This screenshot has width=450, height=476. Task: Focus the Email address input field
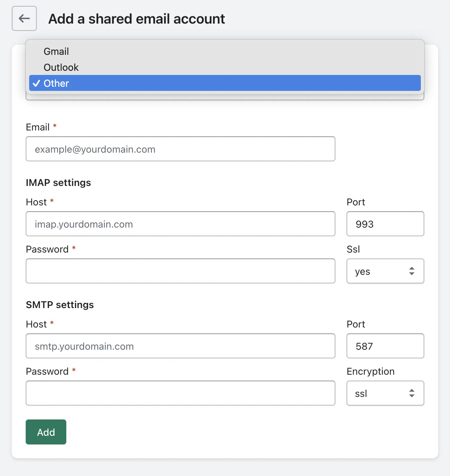[181, 149]
